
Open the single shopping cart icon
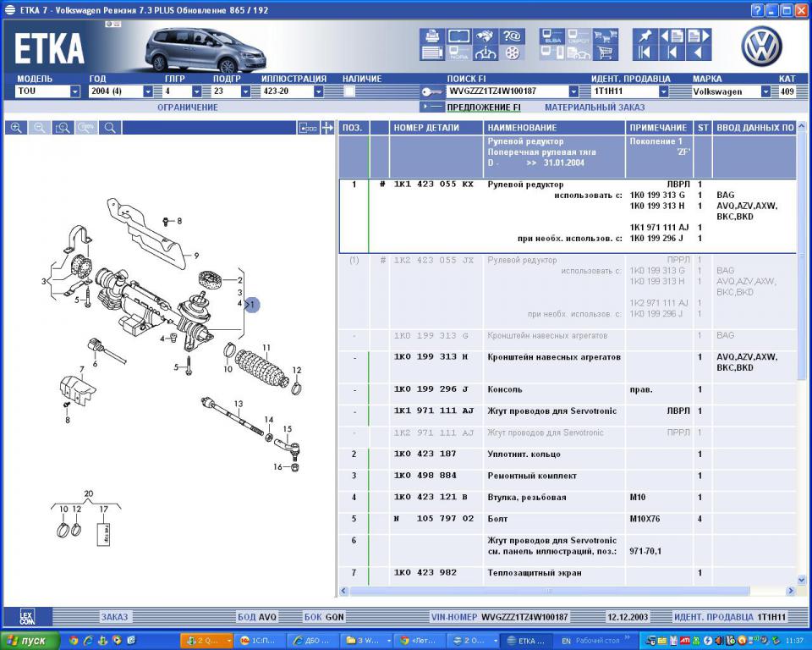605,52
